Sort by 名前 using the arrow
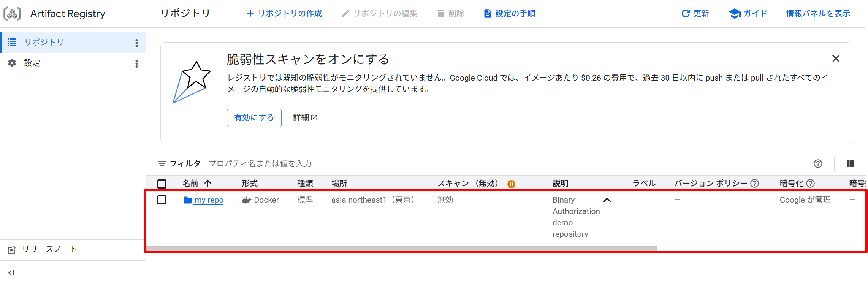 (x=207, y=184)
